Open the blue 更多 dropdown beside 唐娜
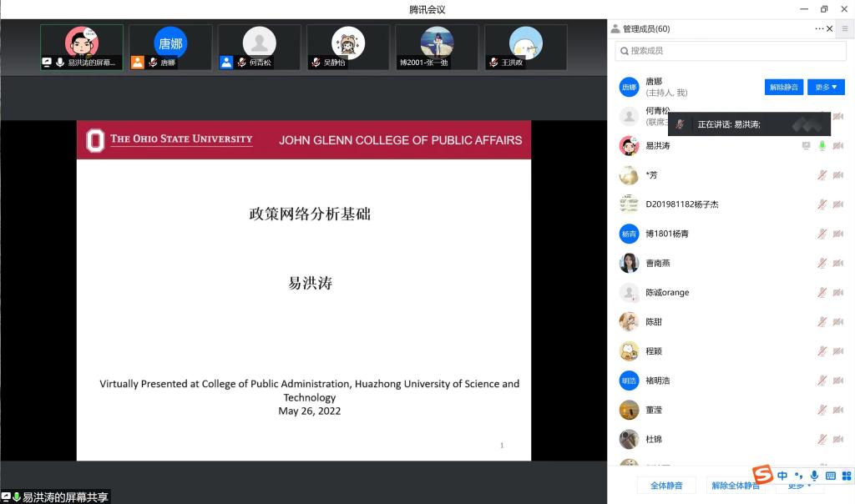Screen dimensions: 855x504 826,88
